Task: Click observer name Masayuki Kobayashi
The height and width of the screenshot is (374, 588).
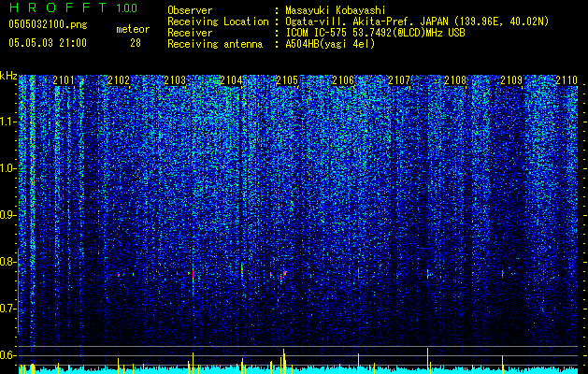Action: coord(336,10)
